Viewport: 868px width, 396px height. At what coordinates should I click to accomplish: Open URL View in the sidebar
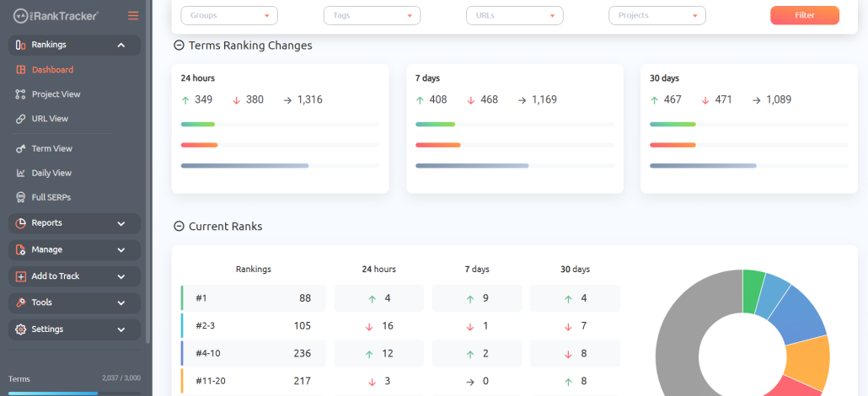tap(50, 119)
